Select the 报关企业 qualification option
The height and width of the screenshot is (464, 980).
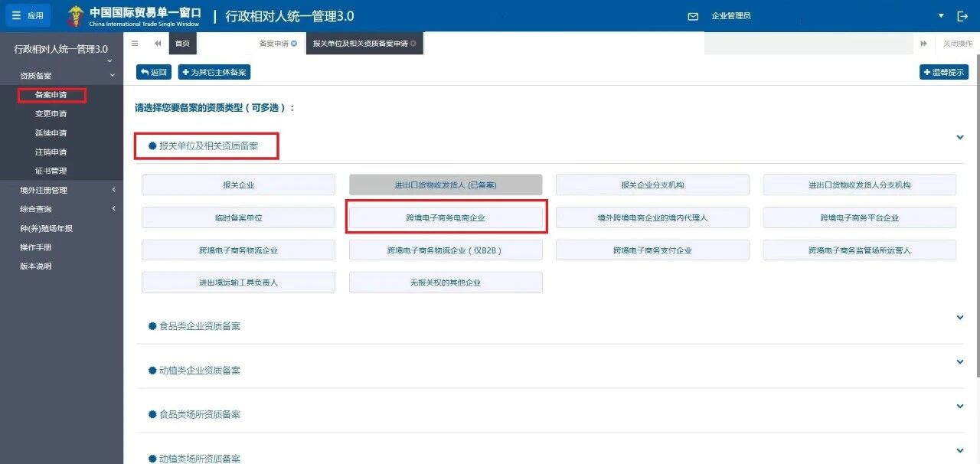pyautogui.click(x=238, y=184)
